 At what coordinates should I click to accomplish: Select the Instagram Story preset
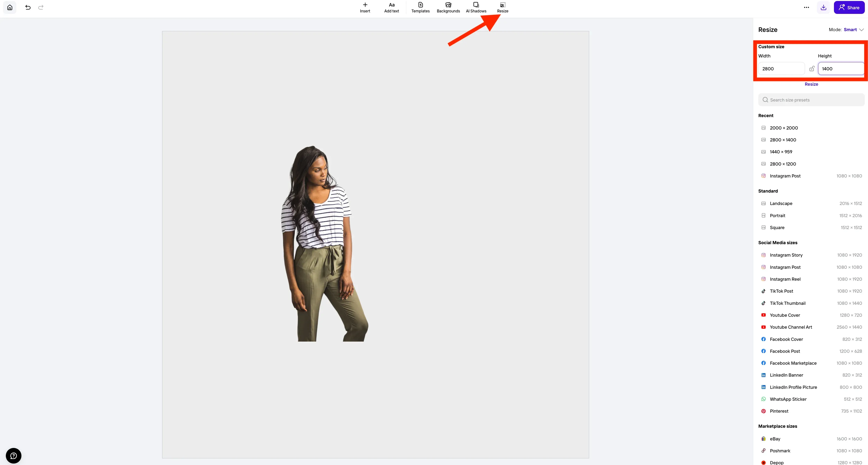(811, 255)
